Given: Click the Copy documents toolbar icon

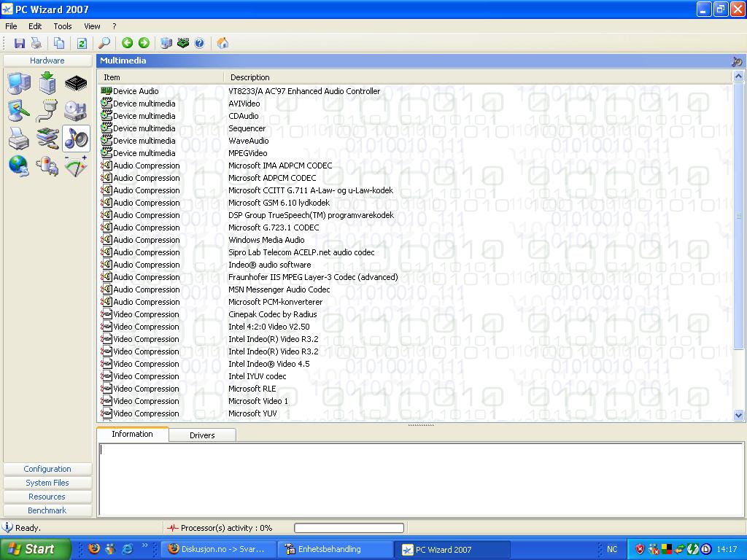Looking at the screenshot, I should pos(59,43).
